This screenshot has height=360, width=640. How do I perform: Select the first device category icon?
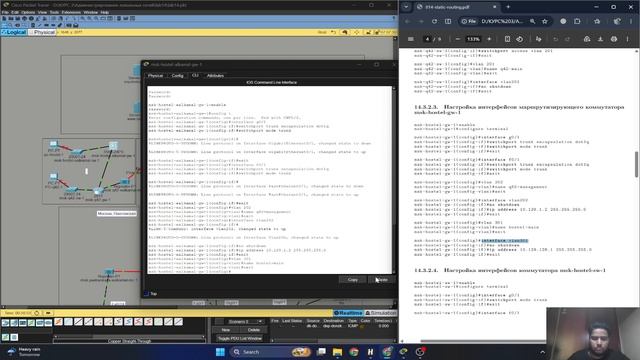coord(5,323)
